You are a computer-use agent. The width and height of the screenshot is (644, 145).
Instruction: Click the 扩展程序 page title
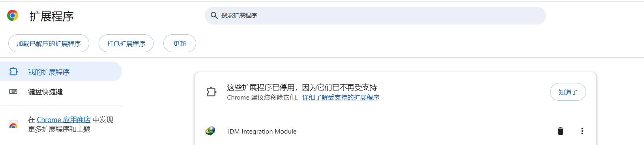pyautogui.click(x=51, y=16)
